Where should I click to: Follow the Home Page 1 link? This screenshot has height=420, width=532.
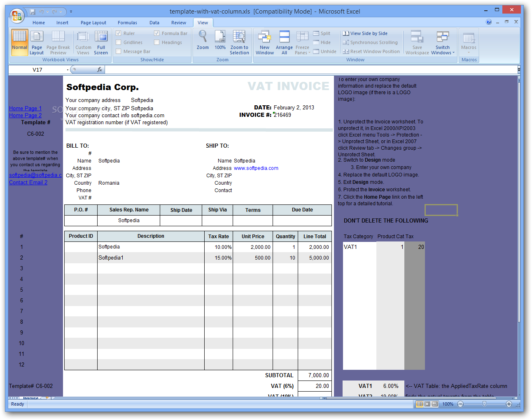[x=26, y=108]
